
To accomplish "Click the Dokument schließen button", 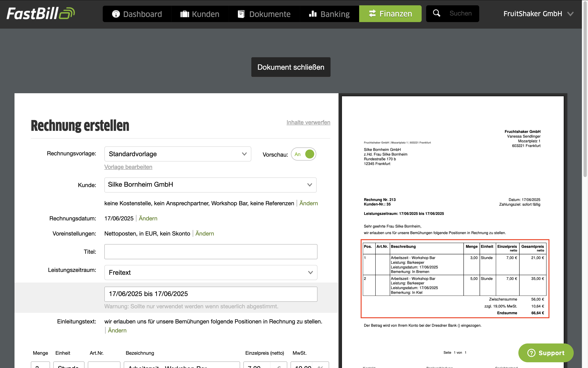I will (x=291, y=67).
